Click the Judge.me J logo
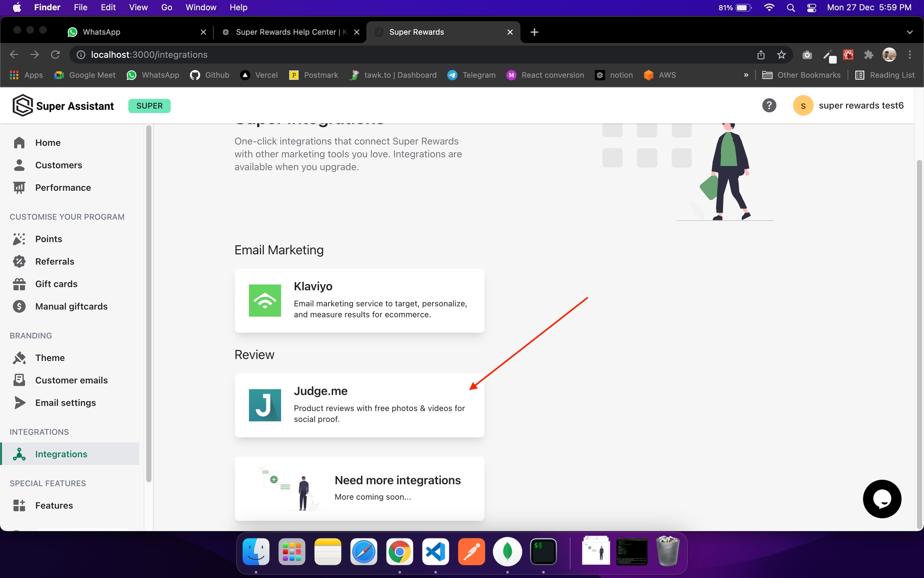Image resolution: width=924 pixels, height=578 pixels. click(265, 405)
